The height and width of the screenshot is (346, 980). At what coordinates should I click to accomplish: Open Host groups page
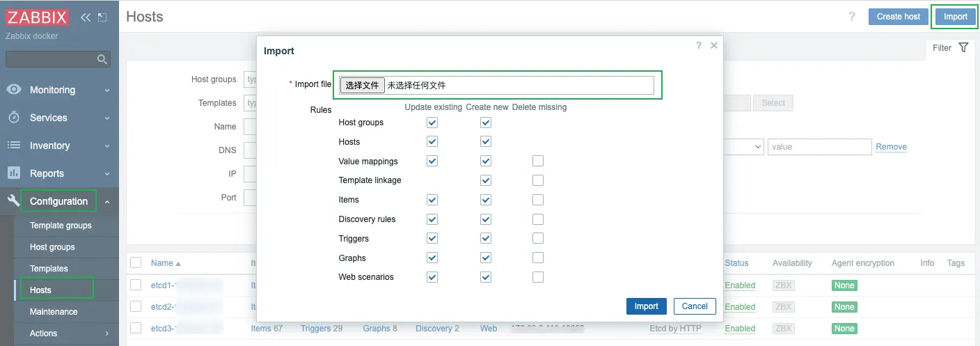(52, 247)
